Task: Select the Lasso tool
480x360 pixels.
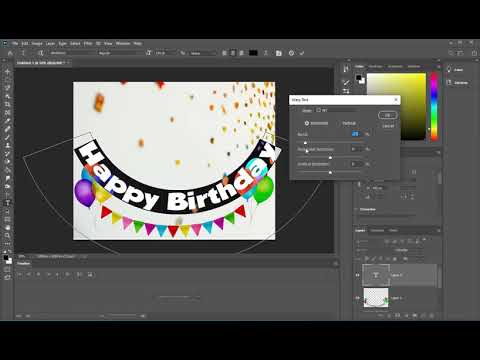Action: pyautogui.click(x=7, y=88)
